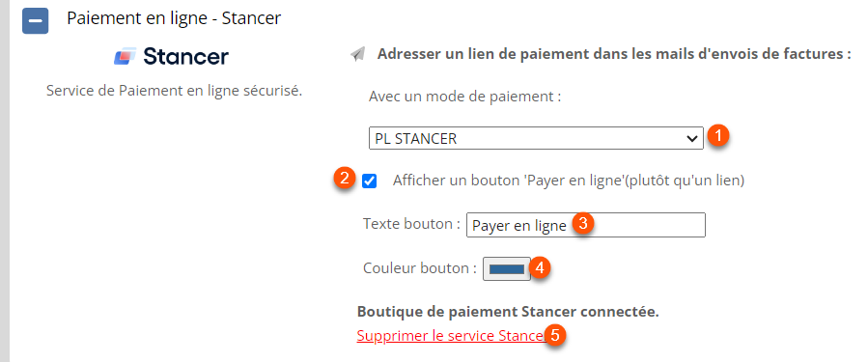Screen dimensions: 868x362
Task: Click orange marker number 4
Action: 541,268
